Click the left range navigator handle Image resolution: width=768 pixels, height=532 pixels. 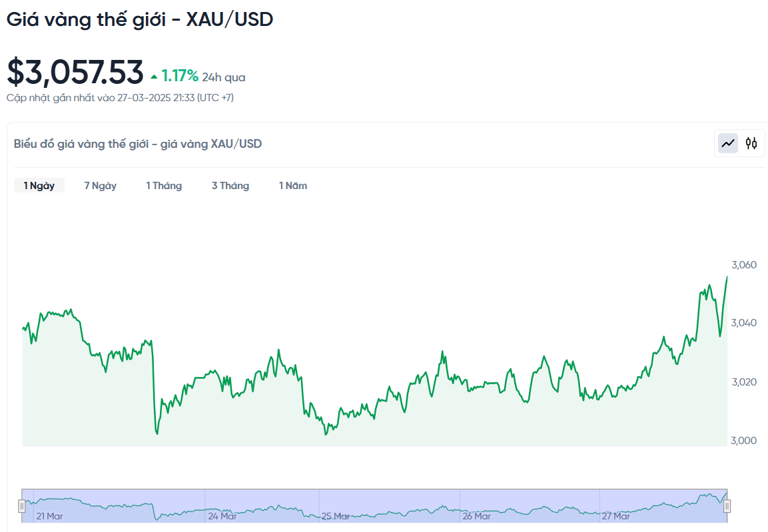[22, 506]
